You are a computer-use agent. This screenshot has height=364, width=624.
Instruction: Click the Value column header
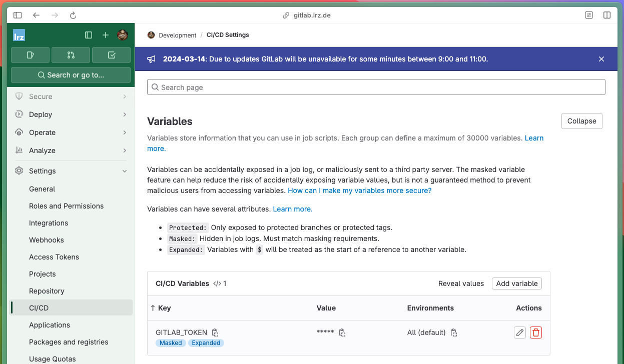(x=326, y=308)
